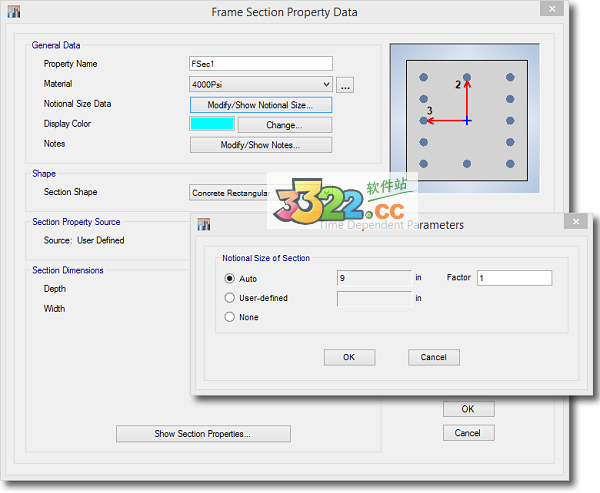Click the cyan Display Color swatch
The image size is (600, 493).
(212, 125)
